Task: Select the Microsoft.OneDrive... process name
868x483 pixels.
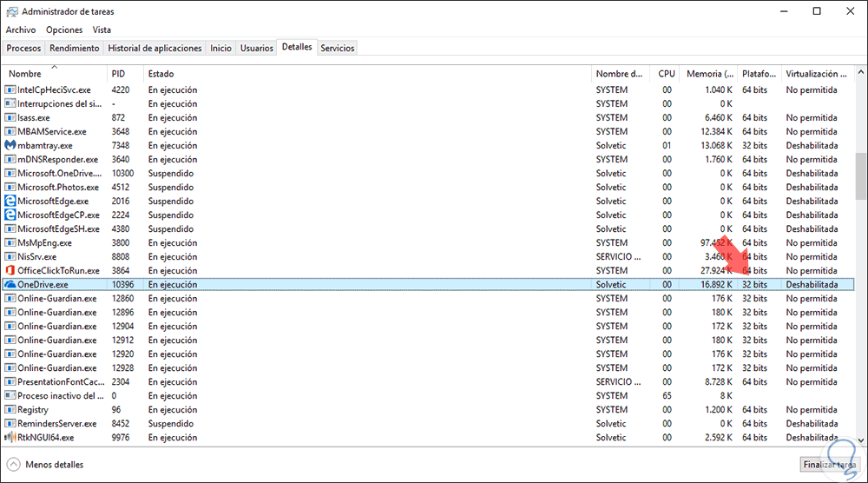Action: pos(59,173)
